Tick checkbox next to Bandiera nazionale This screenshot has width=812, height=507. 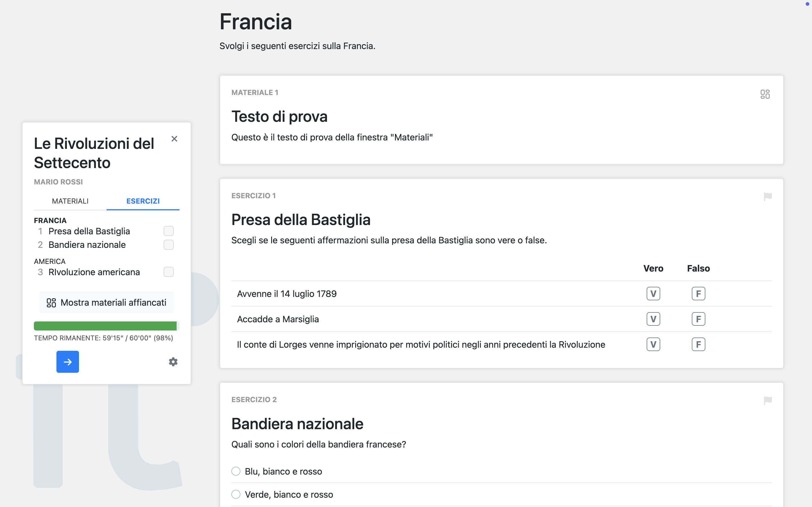coord(168,245)
